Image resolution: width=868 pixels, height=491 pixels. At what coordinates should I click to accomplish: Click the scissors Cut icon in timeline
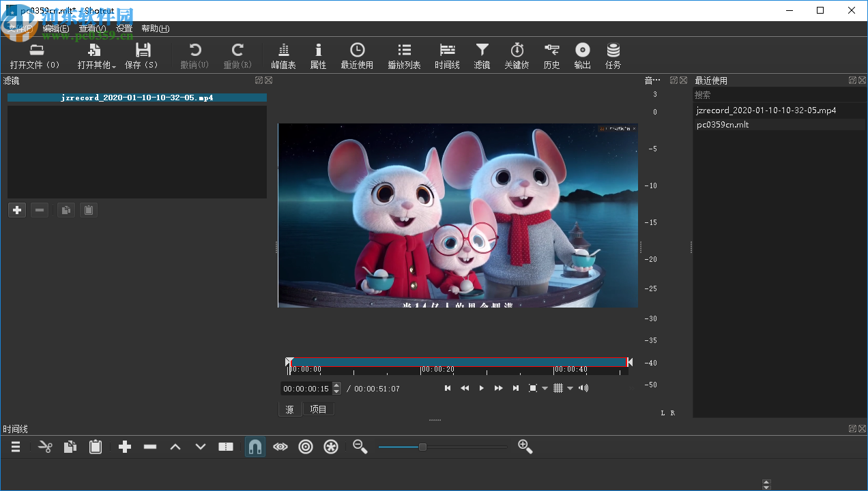point(45,447)
